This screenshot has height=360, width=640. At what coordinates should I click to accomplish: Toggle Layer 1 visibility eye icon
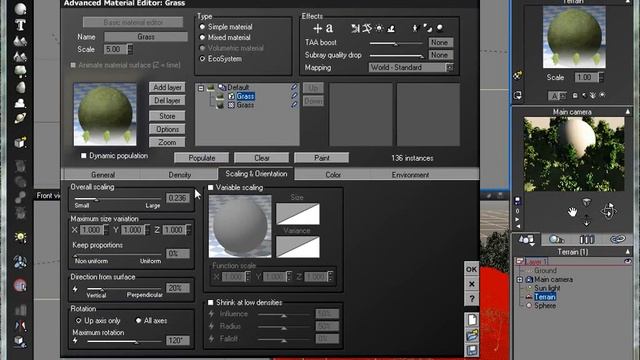(x=627, y=261)
